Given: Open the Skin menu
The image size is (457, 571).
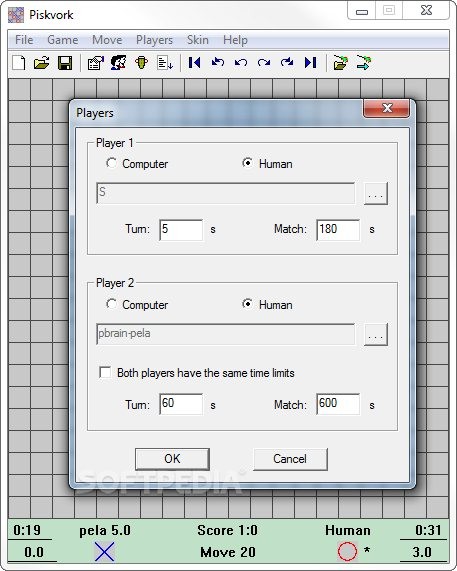Looking at the screenshot, I should click(198, 40).
